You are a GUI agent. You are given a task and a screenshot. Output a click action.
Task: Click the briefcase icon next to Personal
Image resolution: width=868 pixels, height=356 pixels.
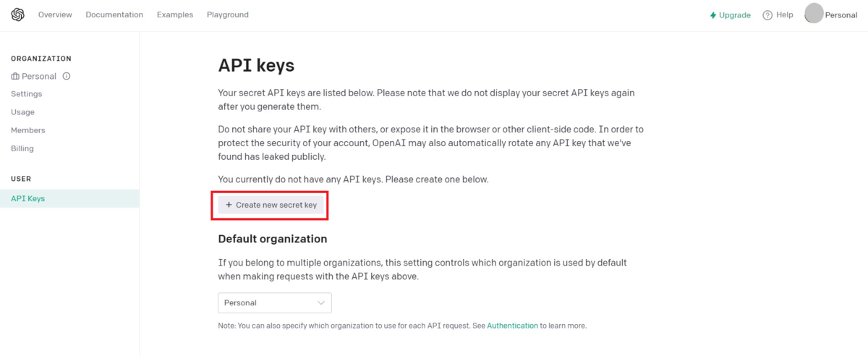tap(15, 76)
